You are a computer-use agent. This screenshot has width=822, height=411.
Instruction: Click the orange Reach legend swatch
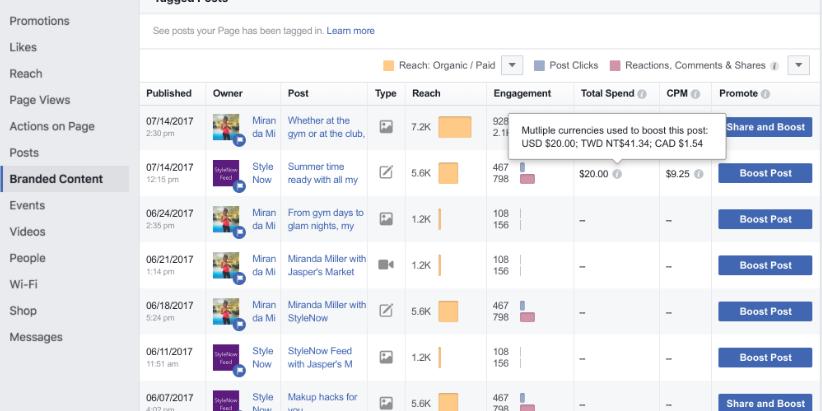pos(388,66)
